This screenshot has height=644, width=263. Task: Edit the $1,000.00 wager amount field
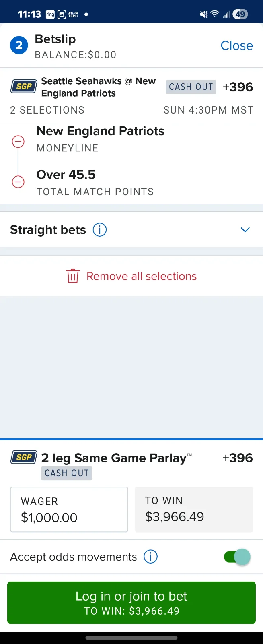(69, 509)
